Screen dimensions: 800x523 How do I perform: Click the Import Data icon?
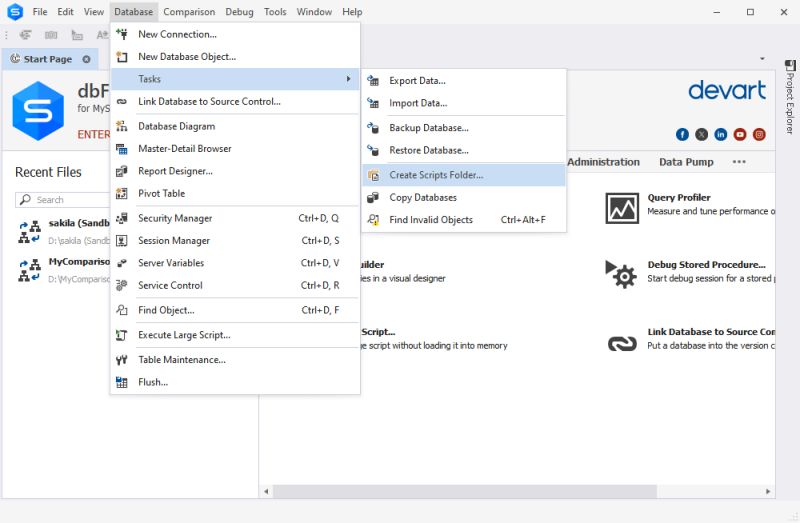(x=373, y=103)
